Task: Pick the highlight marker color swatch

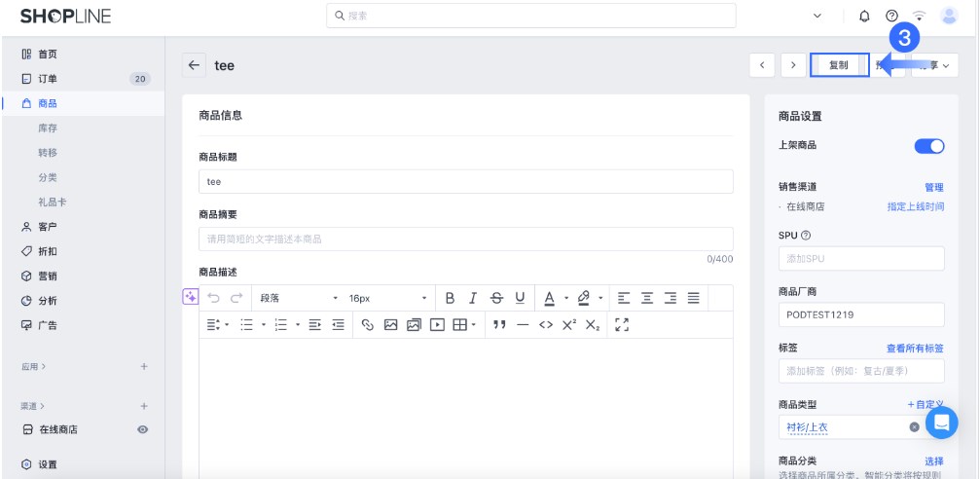Action: tap(584, 298)
